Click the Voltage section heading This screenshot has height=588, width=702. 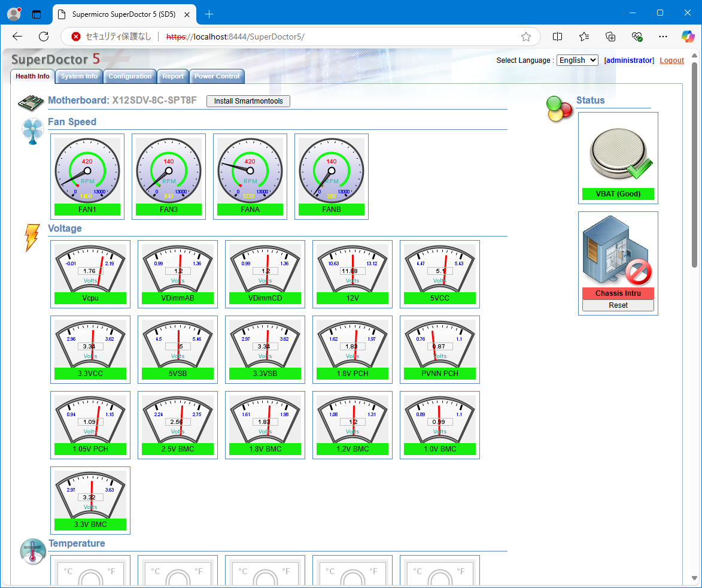pos(65,228)
